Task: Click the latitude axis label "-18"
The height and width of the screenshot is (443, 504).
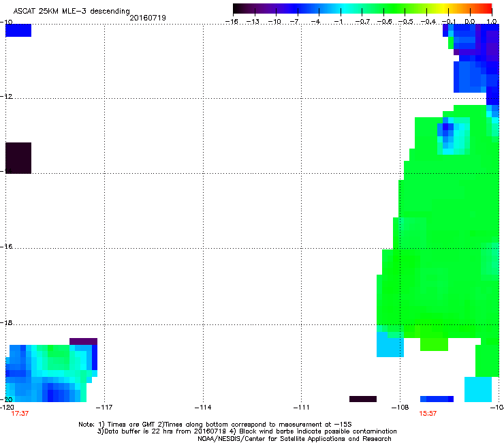Action: click(6, 322)
